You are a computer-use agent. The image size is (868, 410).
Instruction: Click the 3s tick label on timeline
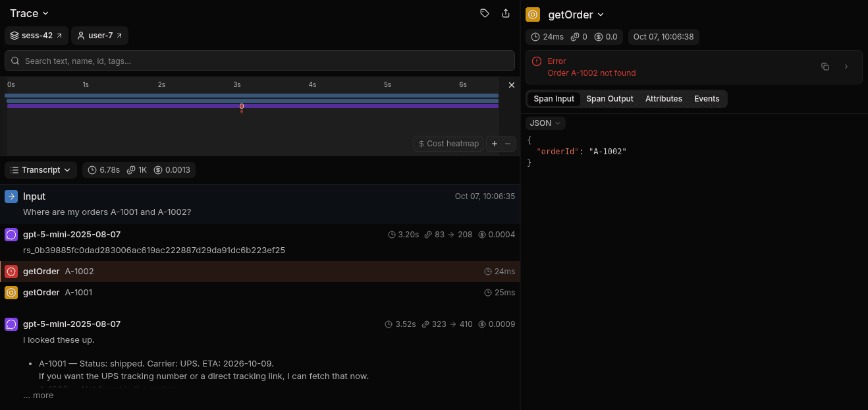(x=237, y=85)
